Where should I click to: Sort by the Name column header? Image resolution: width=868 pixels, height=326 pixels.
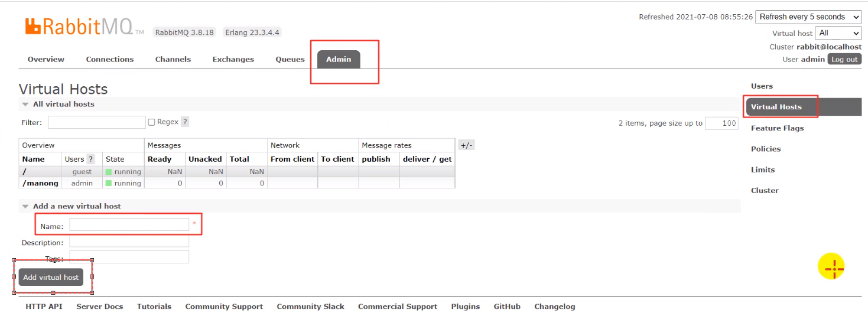tap(33, 159)
